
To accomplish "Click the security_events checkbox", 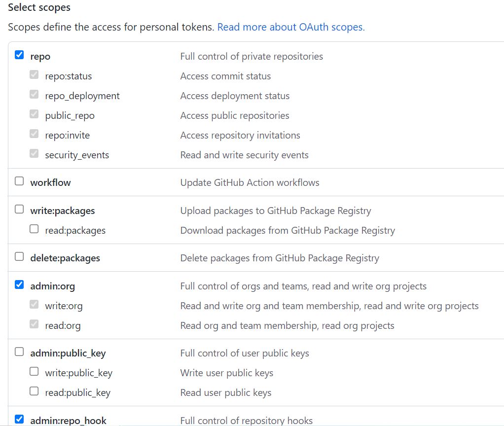I will click(x=34, y=153).
